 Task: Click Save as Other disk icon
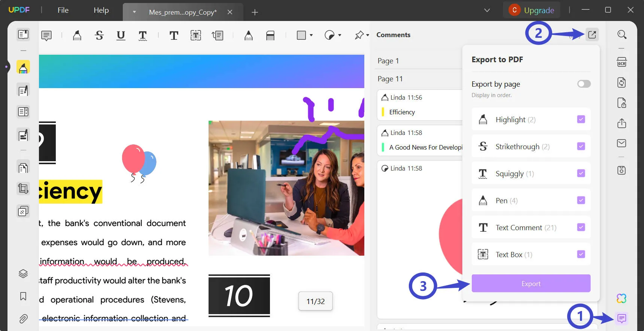(622, 170)
